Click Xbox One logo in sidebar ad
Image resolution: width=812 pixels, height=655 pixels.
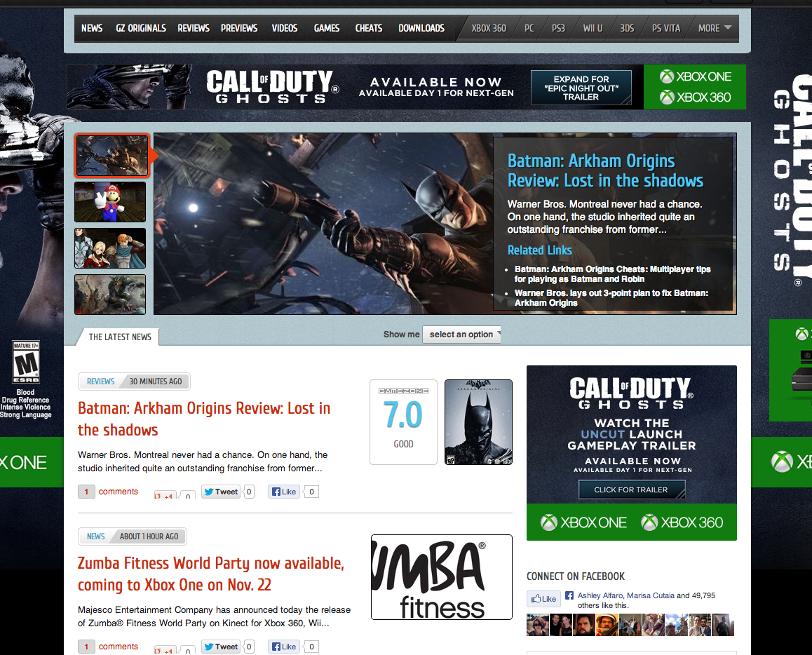tap(583, 522)
